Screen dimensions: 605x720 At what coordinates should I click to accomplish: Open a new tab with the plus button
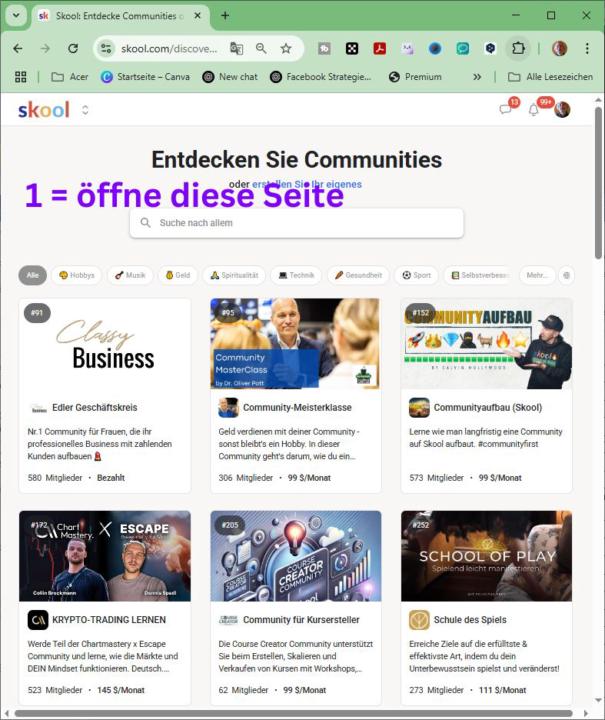(x=225, y=16)
